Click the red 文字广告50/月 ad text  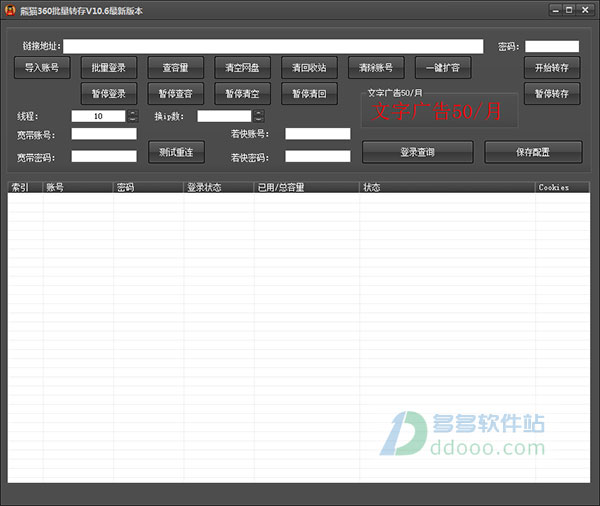click(436, 111)
